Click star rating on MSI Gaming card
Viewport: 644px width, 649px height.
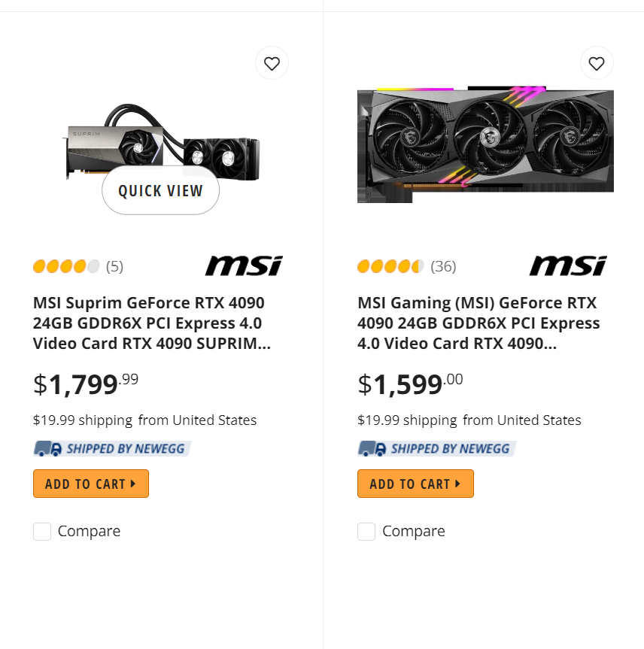(390, 266)
